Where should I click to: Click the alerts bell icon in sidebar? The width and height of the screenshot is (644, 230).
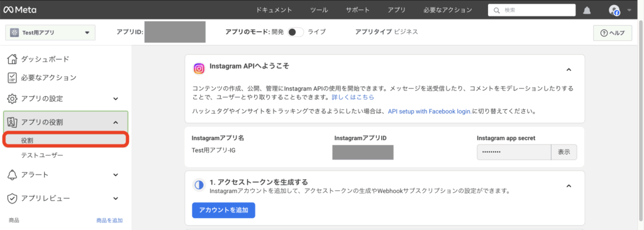13,175
